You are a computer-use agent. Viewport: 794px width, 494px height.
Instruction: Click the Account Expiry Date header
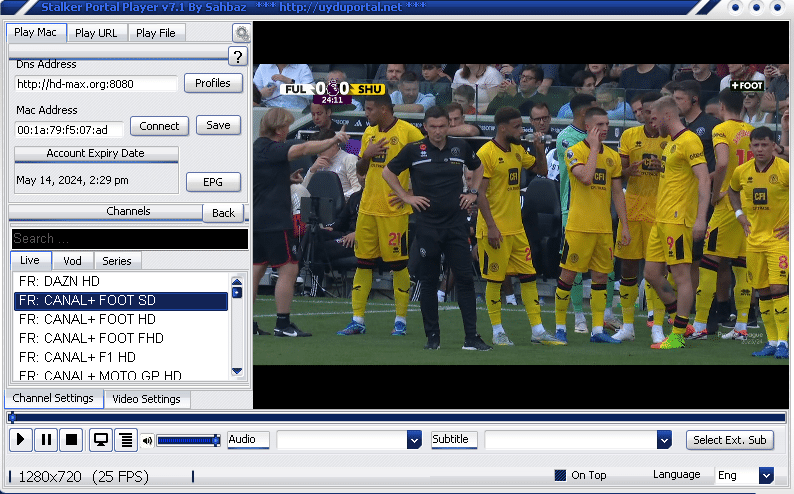(x=96, y=153)
